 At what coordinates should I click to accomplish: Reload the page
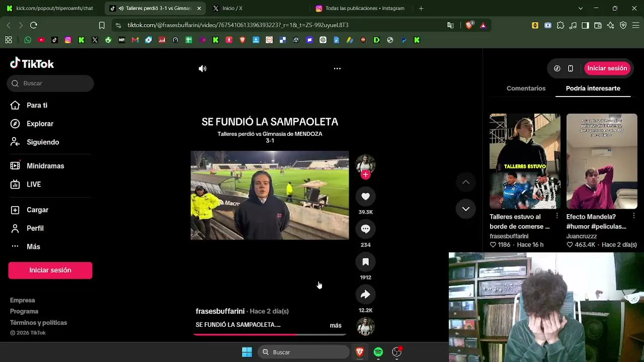pyautogui.click(x=34, y=25)
